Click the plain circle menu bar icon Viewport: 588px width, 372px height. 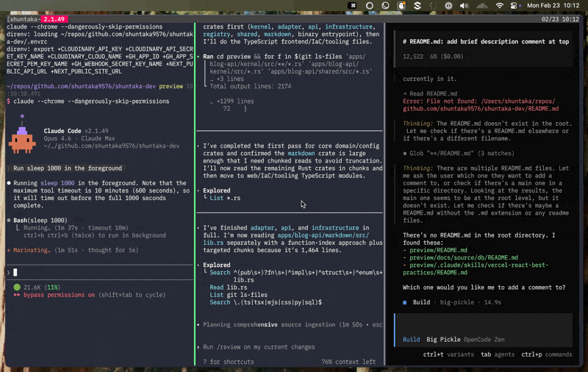tap(370, 6)
